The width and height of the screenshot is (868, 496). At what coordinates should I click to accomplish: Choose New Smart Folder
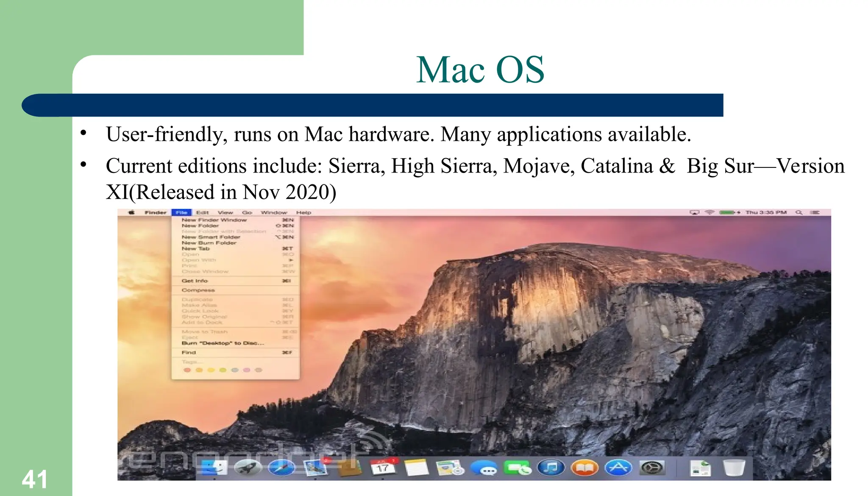click(236, 237)
